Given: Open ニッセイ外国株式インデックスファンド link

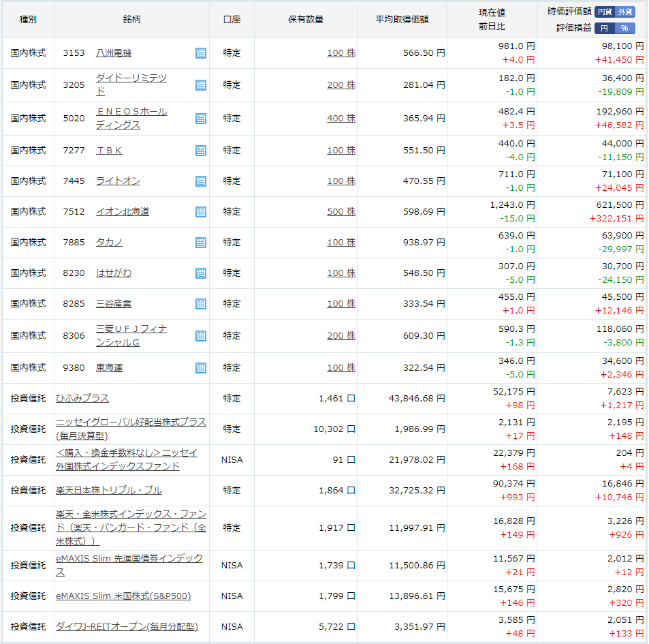Looking at the screenshot, I should (x=127, y=460).
